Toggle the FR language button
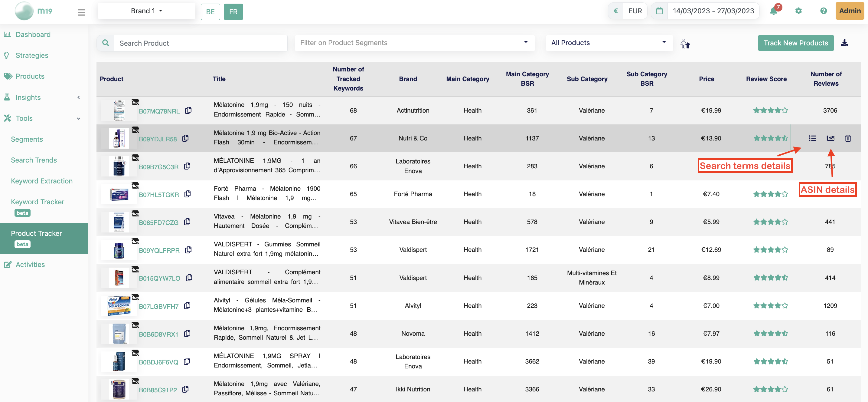Screen dimensions: 868x402 click(233, 11)
